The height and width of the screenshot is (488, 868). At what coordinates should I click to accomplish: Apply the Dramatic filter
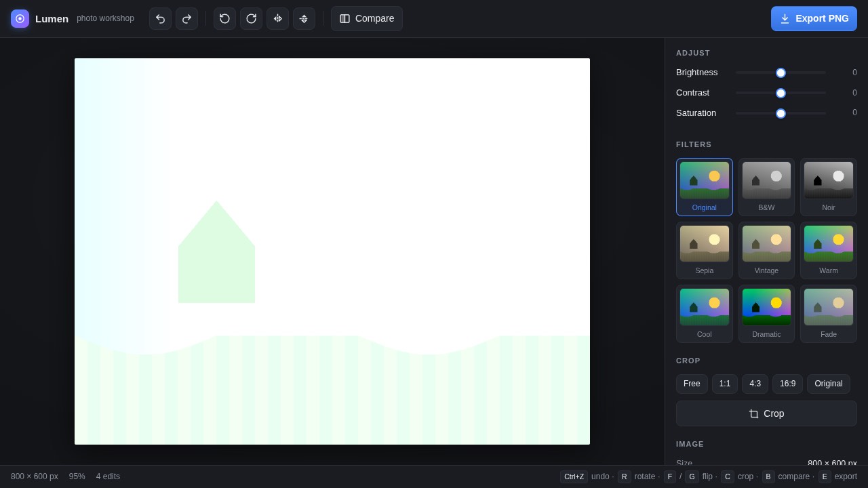point(766,314)
